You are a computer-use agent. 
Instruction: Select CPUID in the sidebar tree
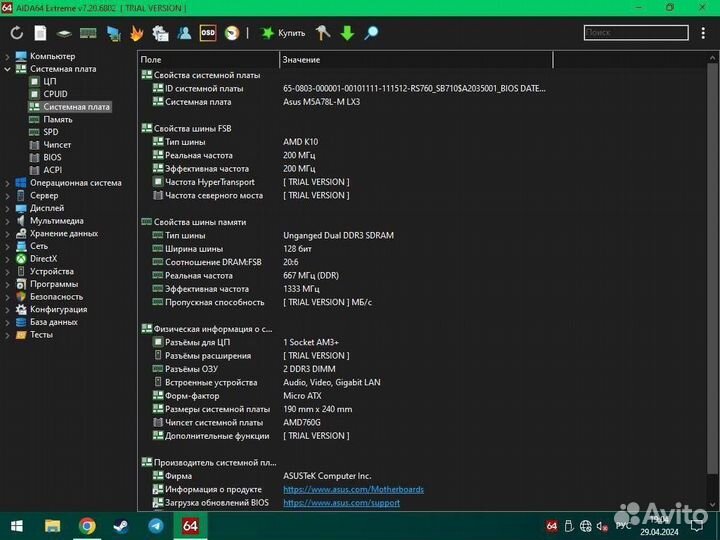(55, 94)
